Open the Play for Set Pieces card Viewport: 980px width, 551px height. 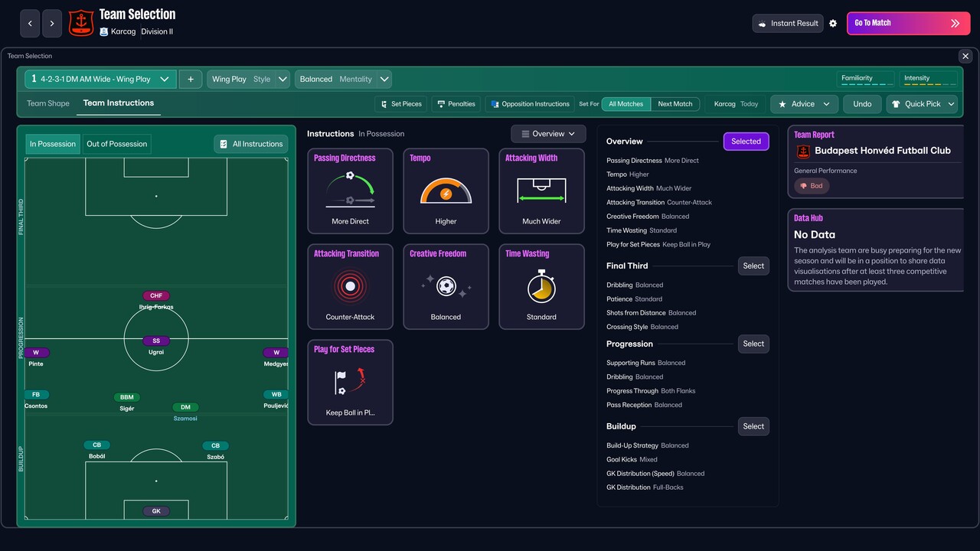coord(350,383)
